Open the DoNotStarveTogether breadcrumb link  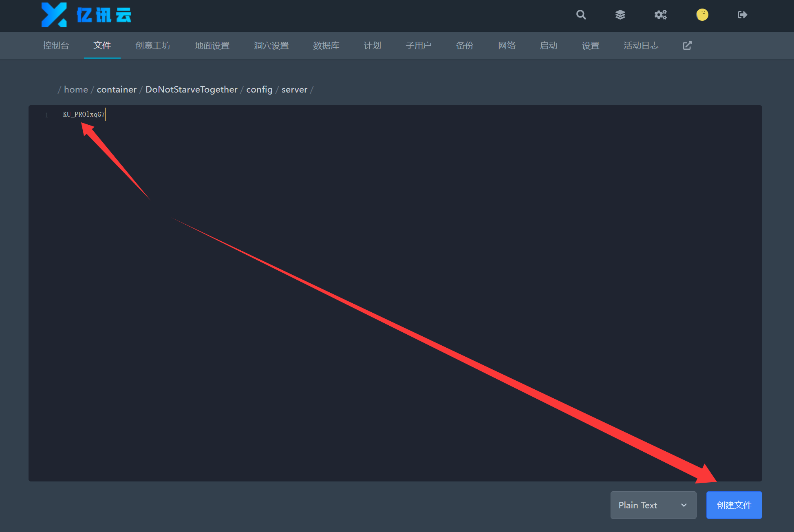[191, 90]
